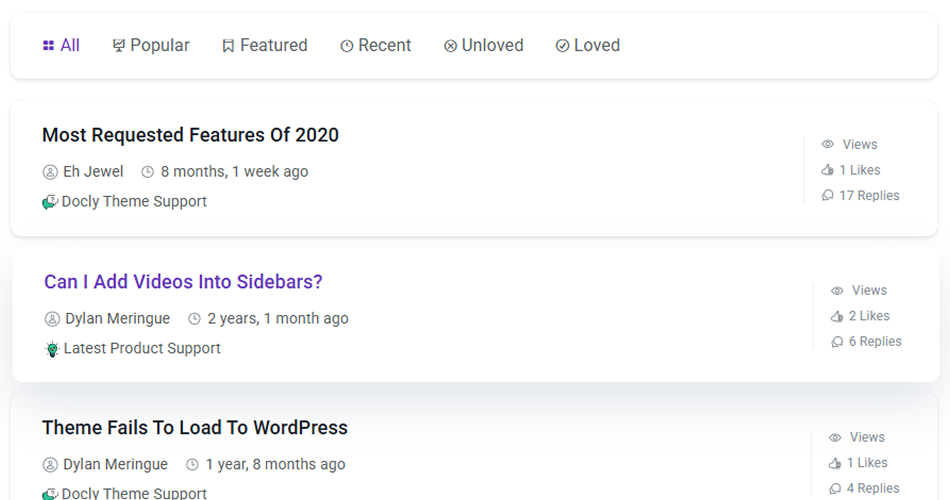Click user icon in Videos Into Sidebars card
Image resolution: width=950 pixels, height=500 pixels.
click(52, 319)
